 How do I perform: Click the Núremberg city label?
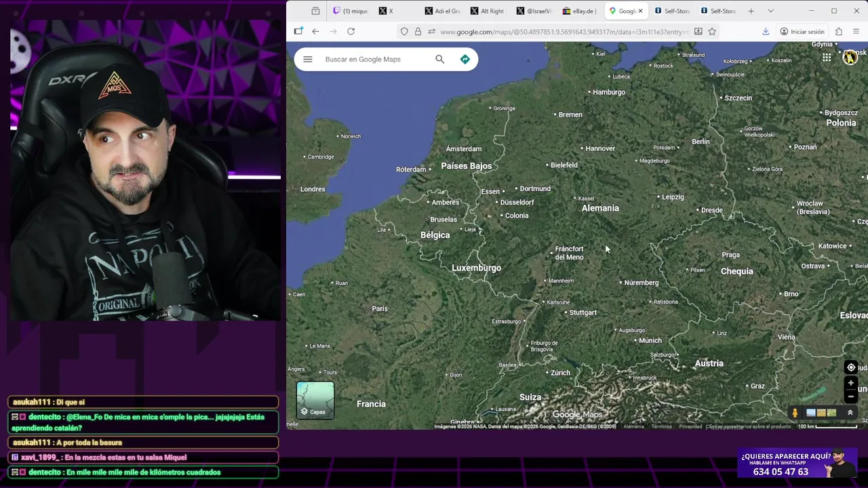tap(642, 283)
